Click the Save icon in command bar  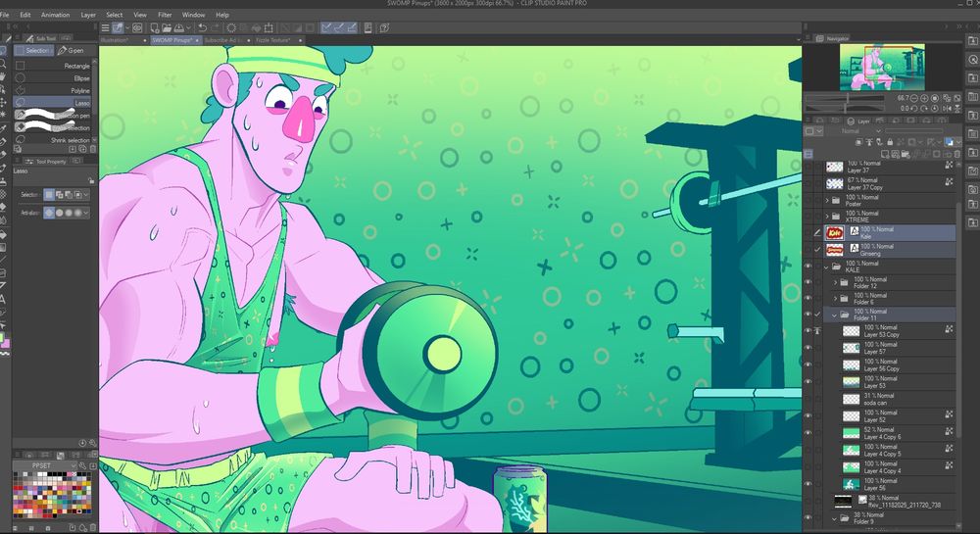(x=178, y=27)
